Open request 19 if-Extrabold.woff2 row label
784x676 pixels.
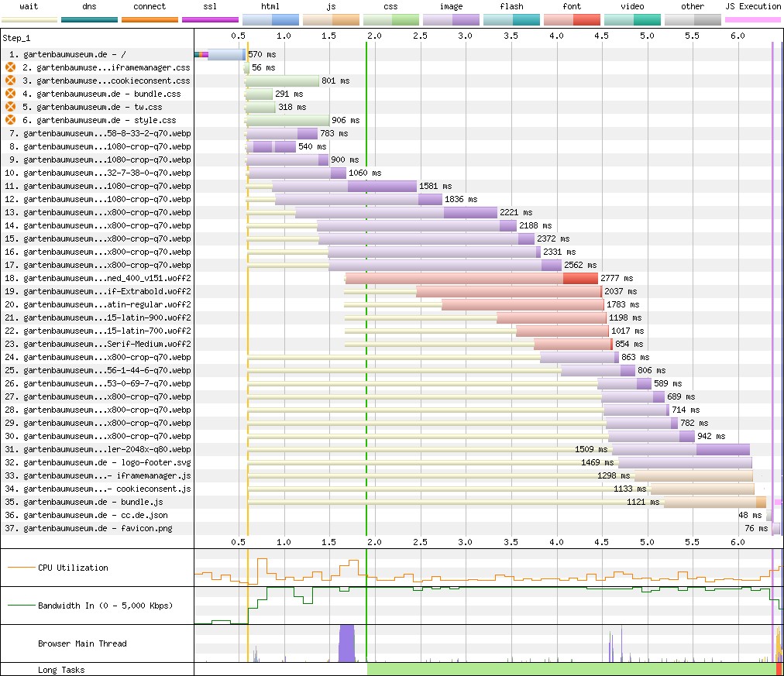pyautogui.click(x=98, y=291)
